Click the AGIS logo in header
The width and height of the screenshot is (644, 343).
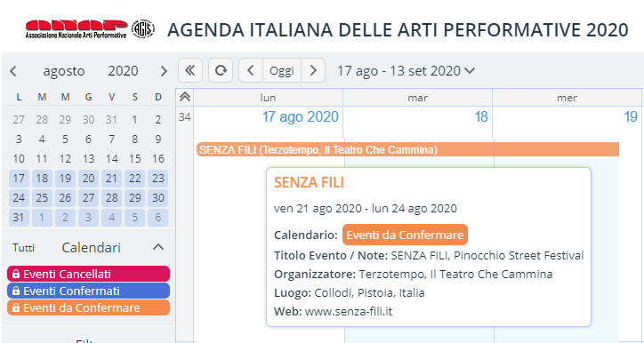(x=143, y=29)
